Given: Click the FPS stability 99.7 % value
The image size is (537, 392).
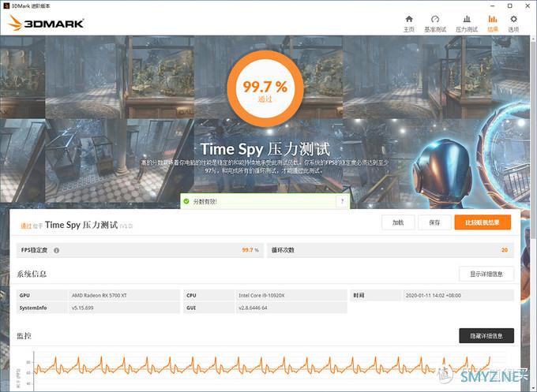Looking at the screenshot, I should pyautogui.click(x=250, y=250).
